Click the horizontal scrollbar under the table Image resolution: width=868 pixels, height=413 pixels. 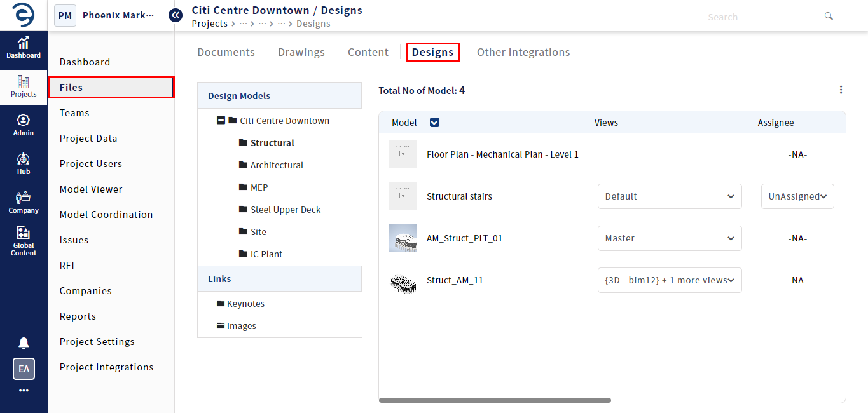(x=495, y=400)
